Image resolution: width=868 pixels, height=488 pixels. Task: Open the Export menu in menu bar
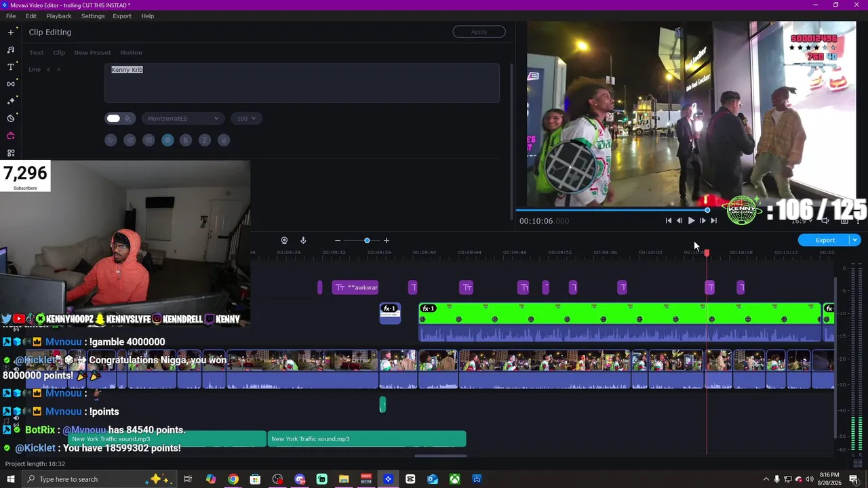122,16
